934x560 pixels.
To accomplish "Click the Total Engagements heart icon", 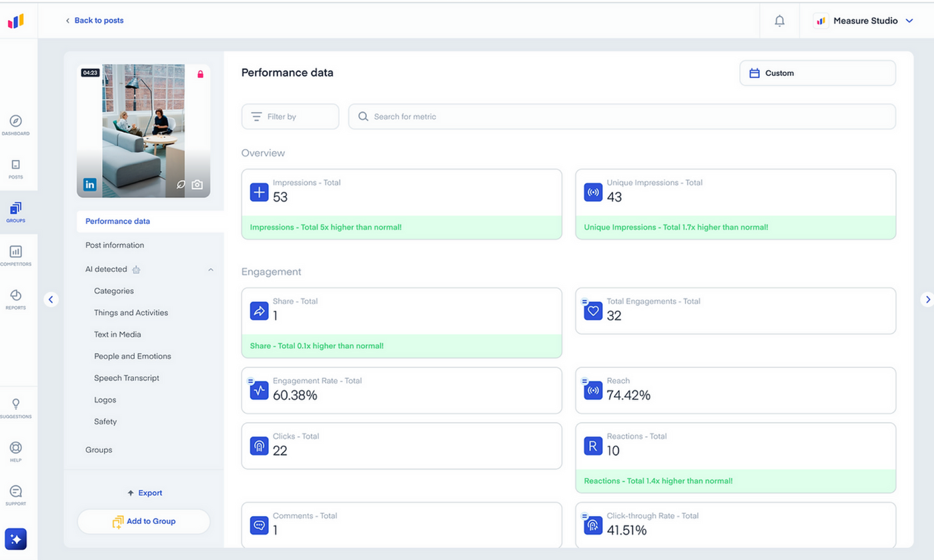I will point(593,311).
